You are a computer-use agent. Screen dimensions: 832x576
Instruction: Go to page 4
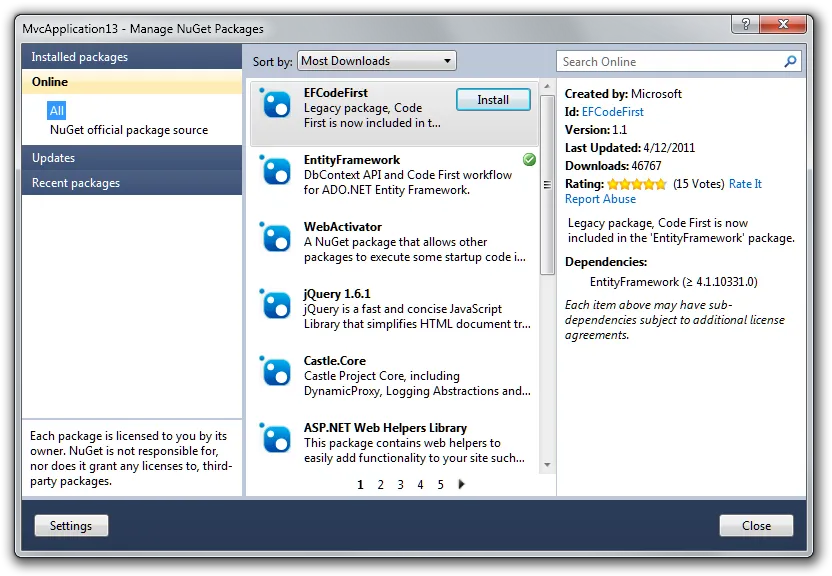point(420,484)
